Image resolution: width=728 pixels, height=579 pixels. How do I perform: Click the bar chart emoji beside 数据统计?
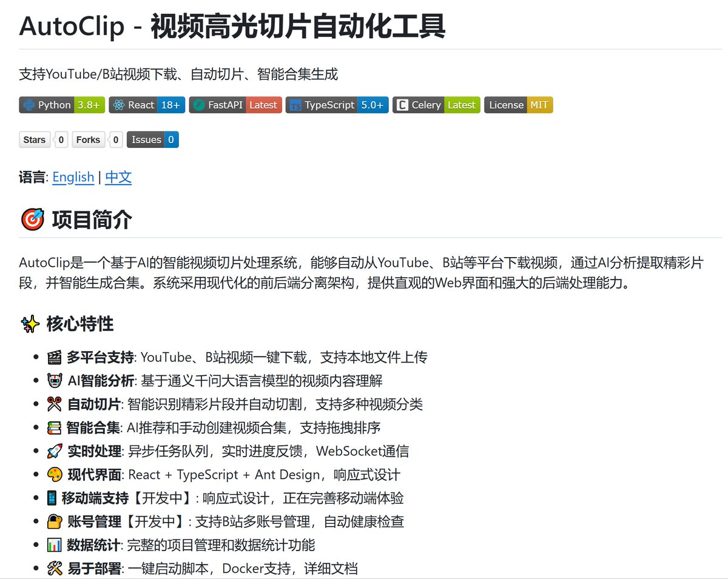(x=55, y=545)
